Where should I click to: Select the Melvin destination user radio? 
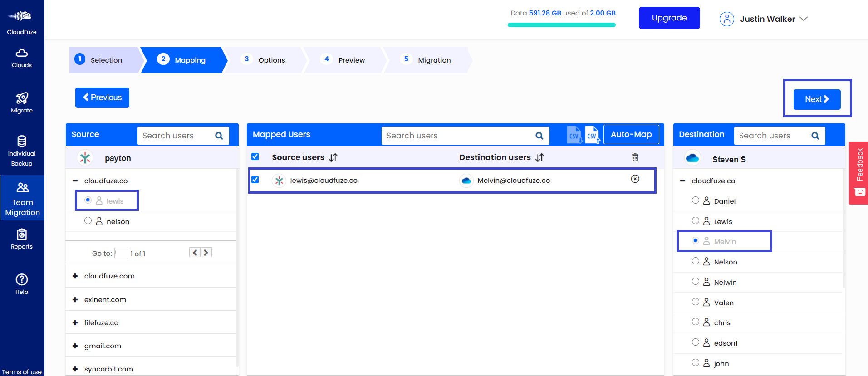click(696, 240)
